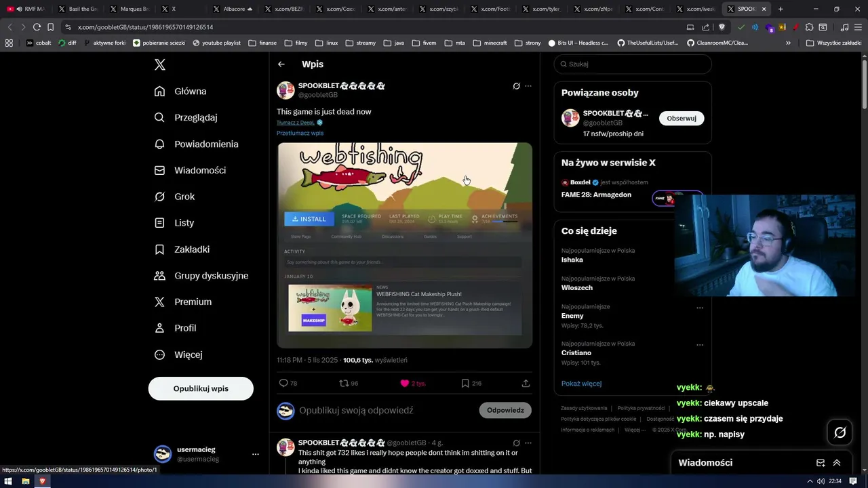Open Profil page in sidebar
868x488 pixels.
click(176, 328)
